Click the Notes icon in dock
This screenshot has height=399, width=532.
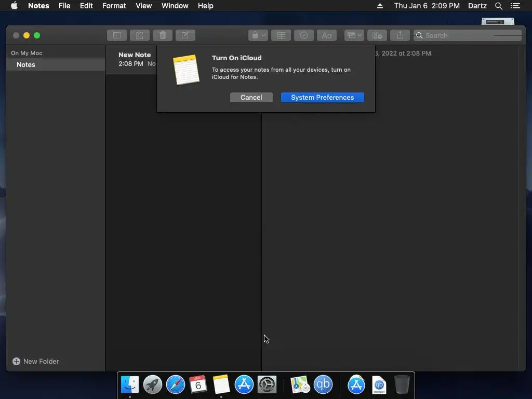point(221,384)
